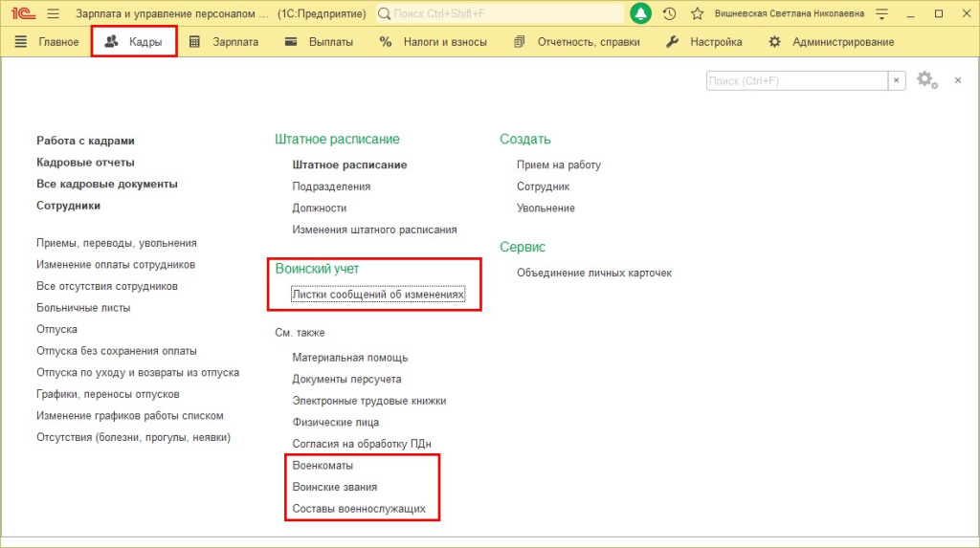Click the favorites star icon
This screenshot has height=548, width=980.
pyautogui.click(x=697, y=13)
